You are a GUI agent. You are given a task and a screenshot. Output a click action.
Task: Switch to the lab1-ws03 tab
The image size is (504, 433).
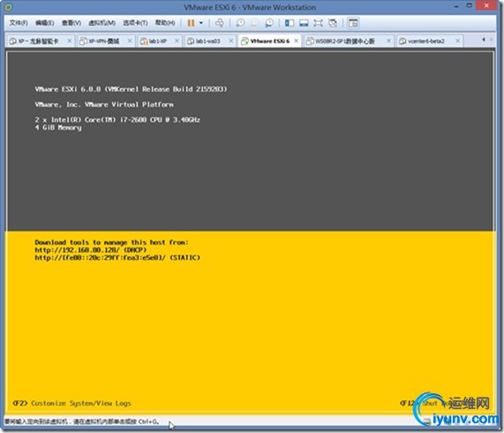[208, 41]
